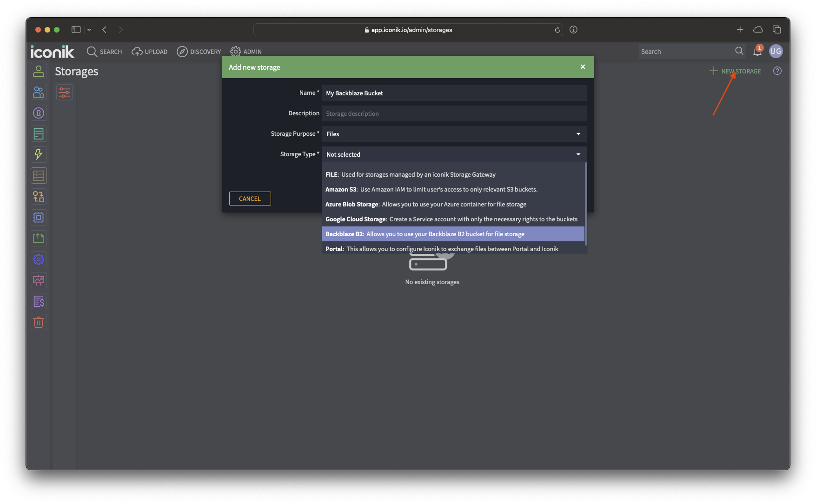
Task: Click the iCloud tabs icon in Safari
Action: (758, 30)
